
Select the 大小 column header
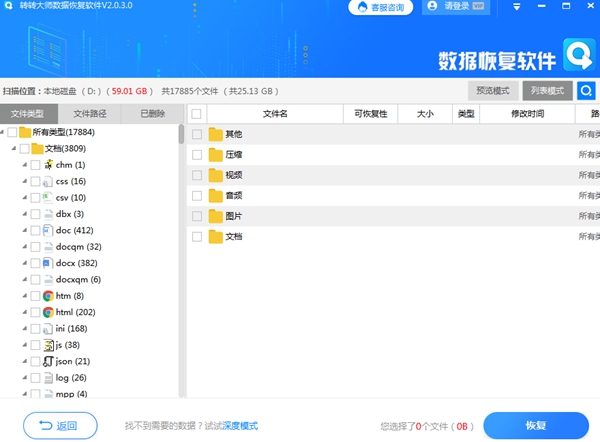pyautogui.click(x=425, y=114)
